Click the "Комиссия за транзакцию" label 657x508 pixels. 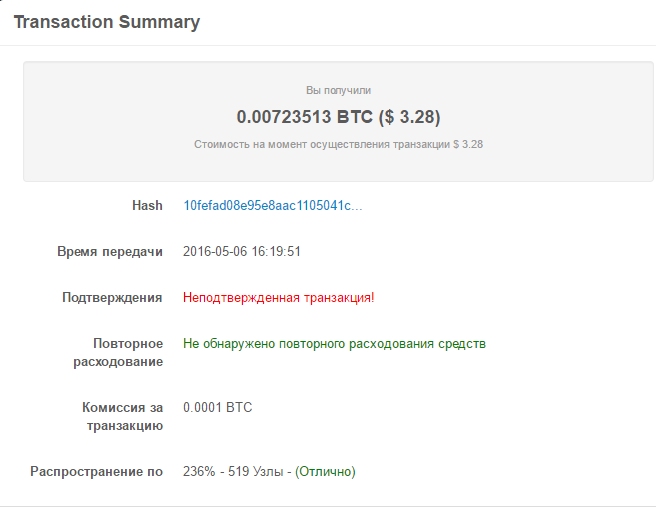coord(122,416)
